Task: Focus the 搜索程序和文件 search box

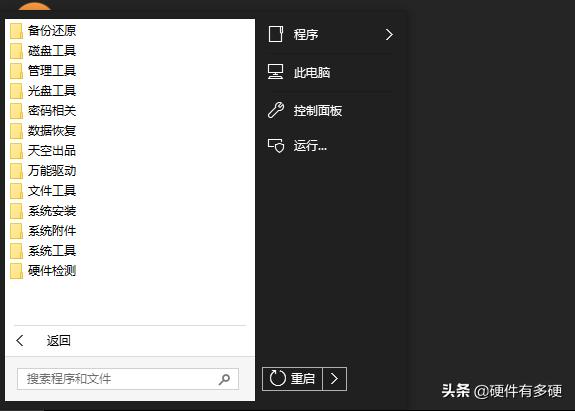Action: click(128, 379)
